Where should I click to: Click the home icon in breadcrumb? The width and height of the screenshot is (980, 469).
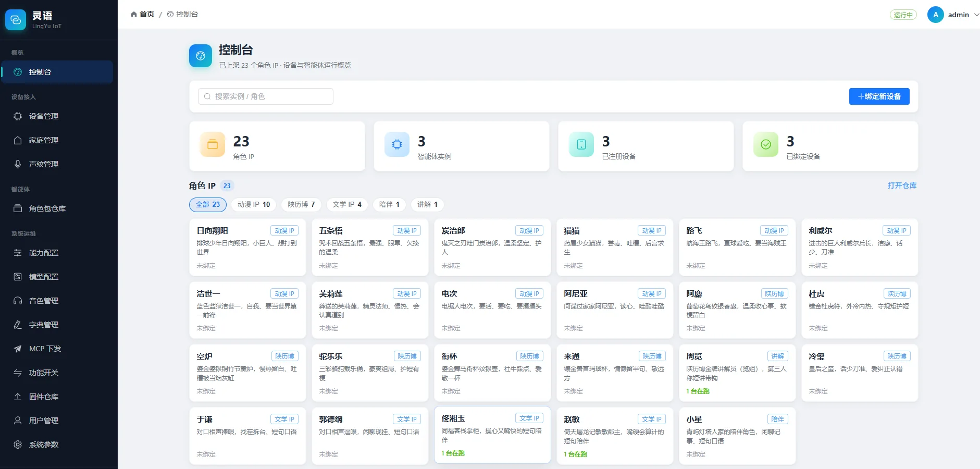134,14
